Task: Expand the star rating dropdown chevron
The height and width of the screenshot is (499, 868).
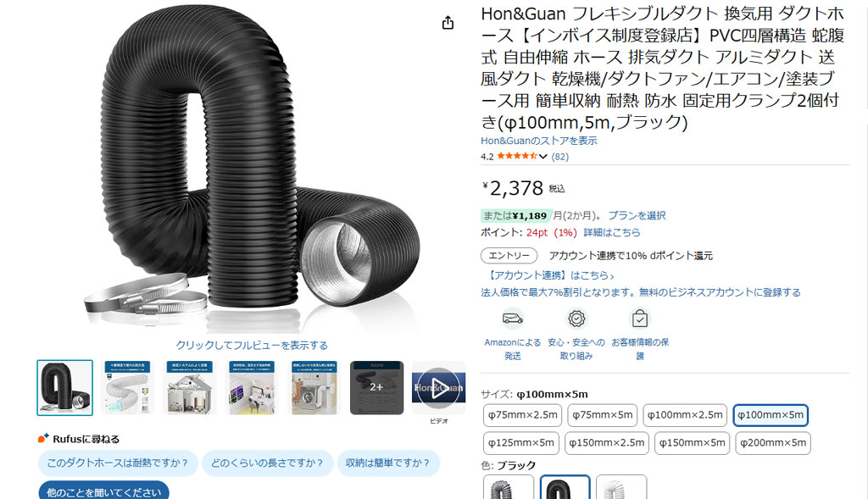Action: (543, 157)
